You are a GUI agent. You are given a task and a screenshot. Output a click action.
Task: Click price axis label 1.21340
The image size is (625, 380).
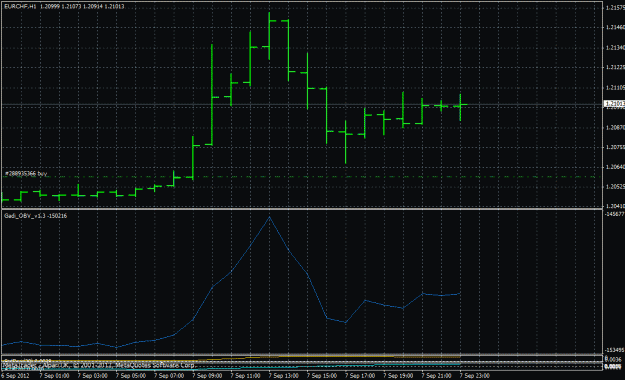tap(615, 48)
